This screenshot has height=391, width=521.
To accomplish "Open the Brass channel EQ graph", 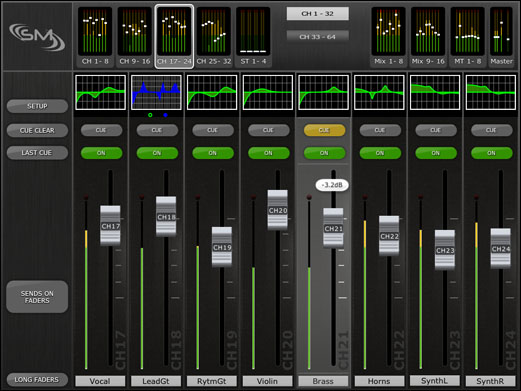I will tap(324, 92).
